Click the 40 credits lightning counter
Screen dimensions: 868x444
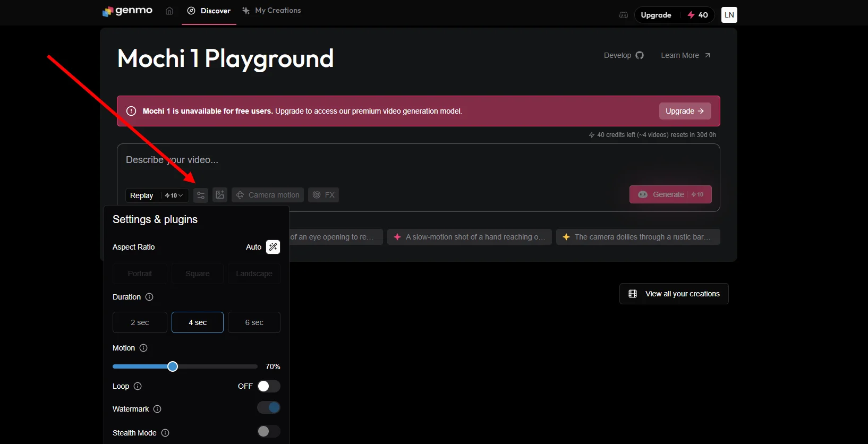(697, 15)
